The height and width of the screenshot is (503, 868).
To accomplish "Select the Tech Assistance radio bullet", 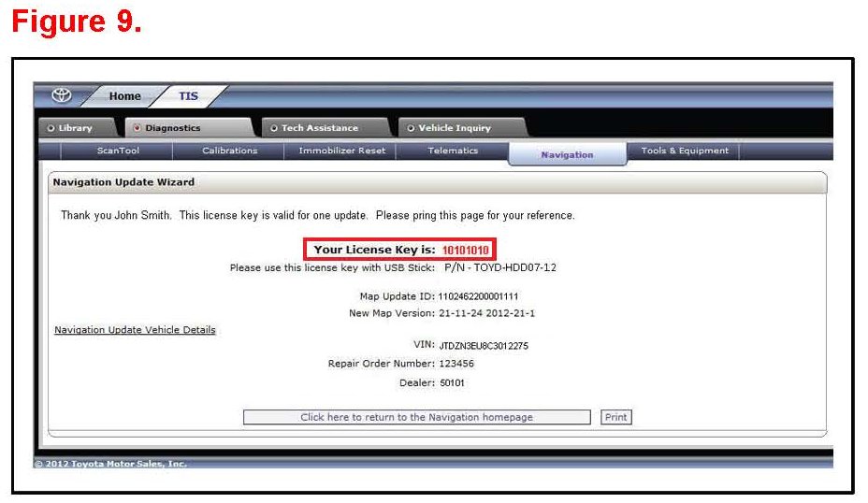I will click(x=274, y=128).
